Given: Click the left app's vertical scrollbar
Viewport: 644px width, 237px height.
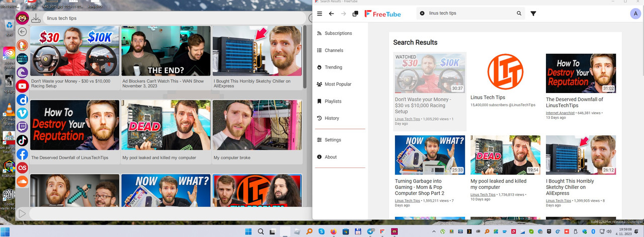Looking at the screenshot, I should click(x=305, y=58).
